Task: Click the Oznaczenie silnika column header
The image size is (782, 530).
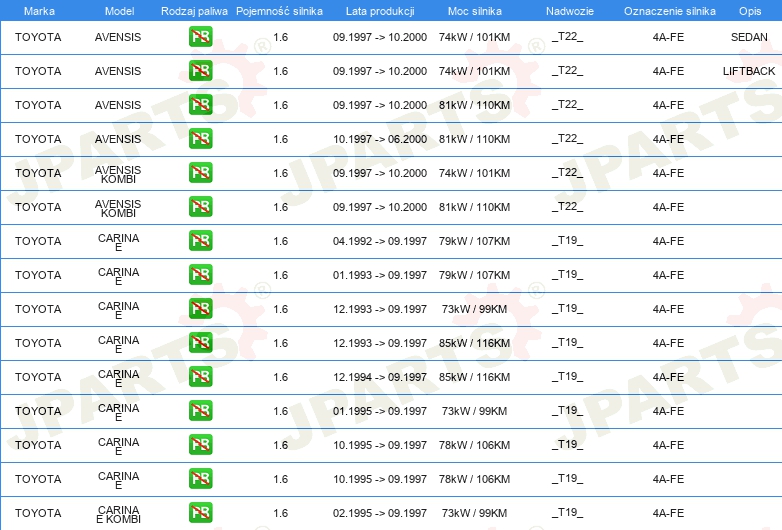Action: point(670,11)
